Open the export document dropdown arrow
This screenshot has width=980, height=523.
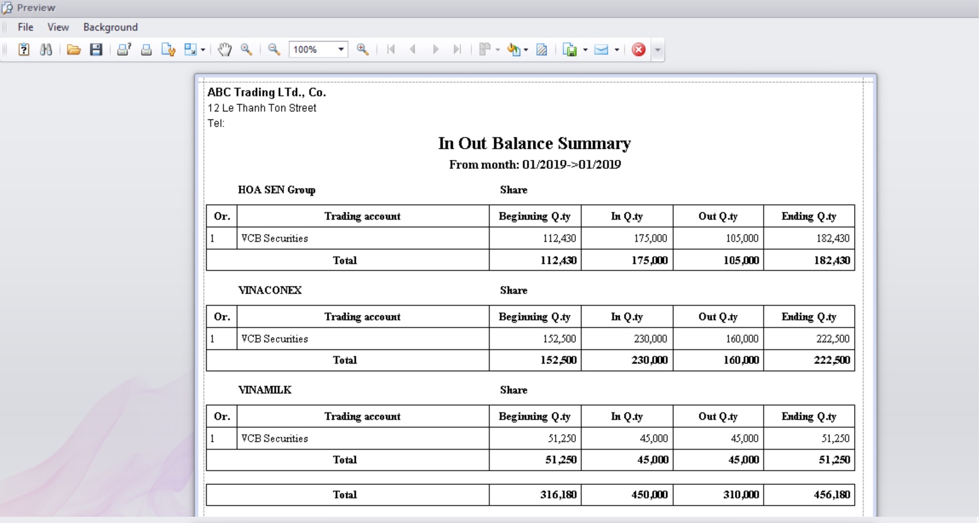coord(585,50)
